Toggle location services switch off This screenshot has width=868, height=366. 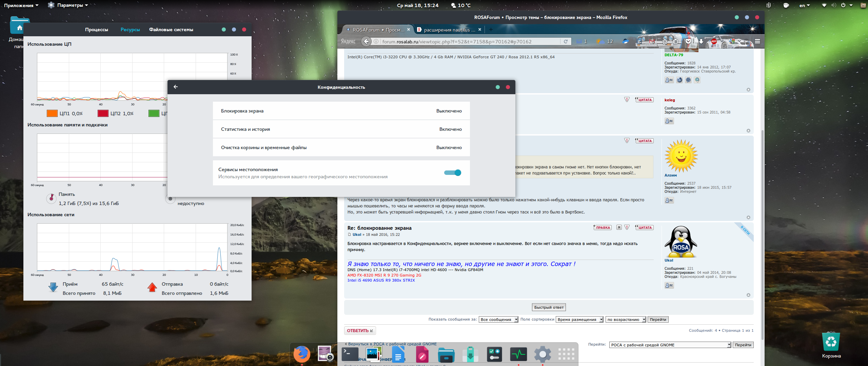(x=453, y=173)
